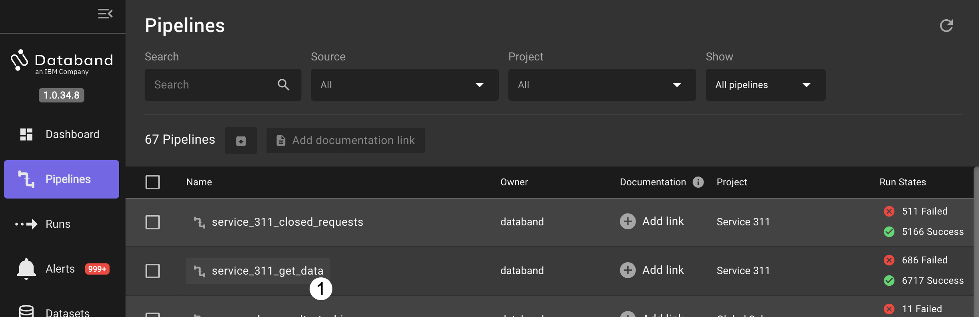Click the archive pipelines button
The width and height of the screenshot is (980, 317).
coord(241,140)
